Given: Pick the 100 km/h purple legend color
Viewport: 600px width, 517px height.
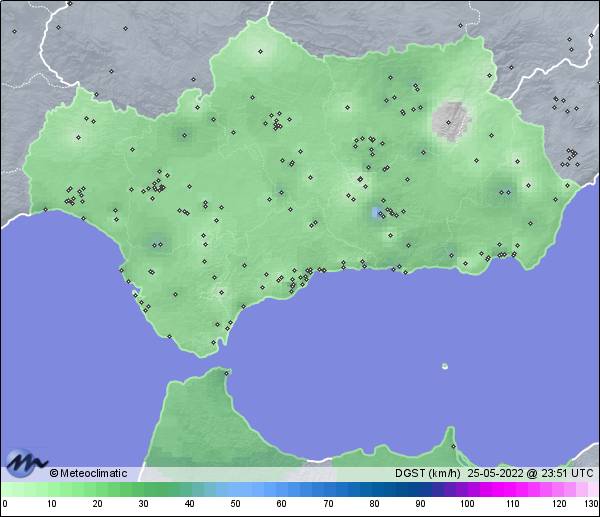Looking at the screenshot, I should tap(465, 488).
